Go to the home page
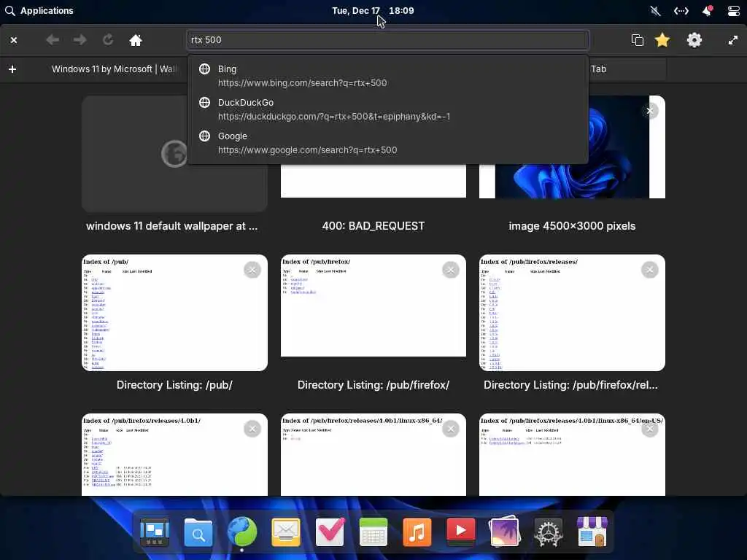This screenshot has width=747, height=560. pyautogui.click(x=136, y=40)
